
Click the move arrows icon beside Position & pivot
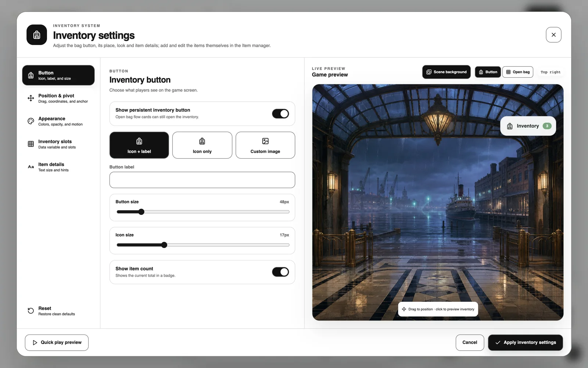[31, 98]
